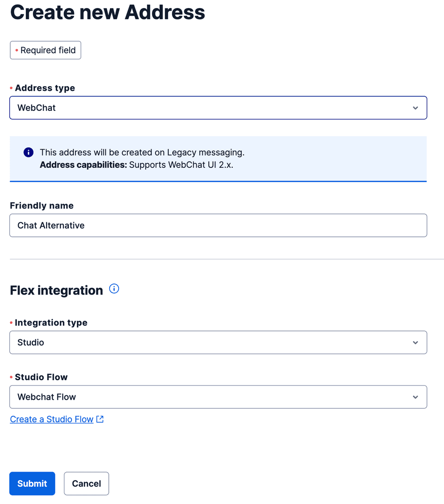Click the info icon in the blue banner

tap(28, 152)
